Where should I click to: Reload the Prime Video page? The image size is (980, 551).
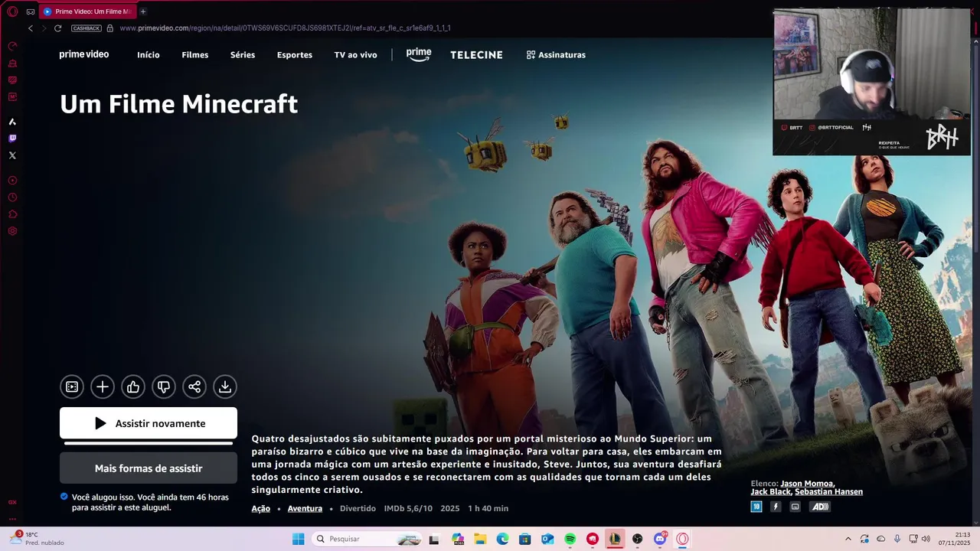[57, 28]
